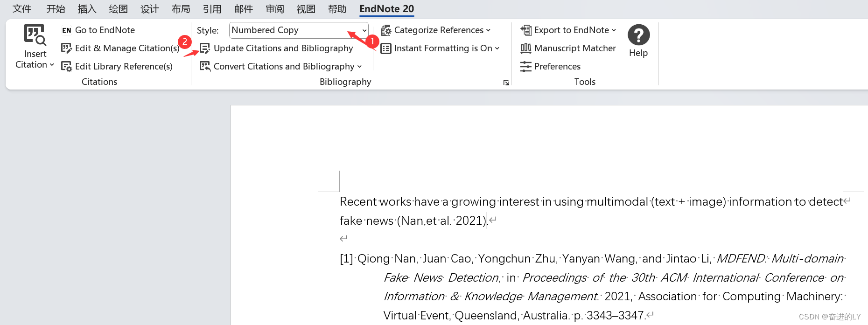Screen dimensions: 868x325
Task: Switch to the 布局 ribbon tab
Action: (x=181, y=9)
